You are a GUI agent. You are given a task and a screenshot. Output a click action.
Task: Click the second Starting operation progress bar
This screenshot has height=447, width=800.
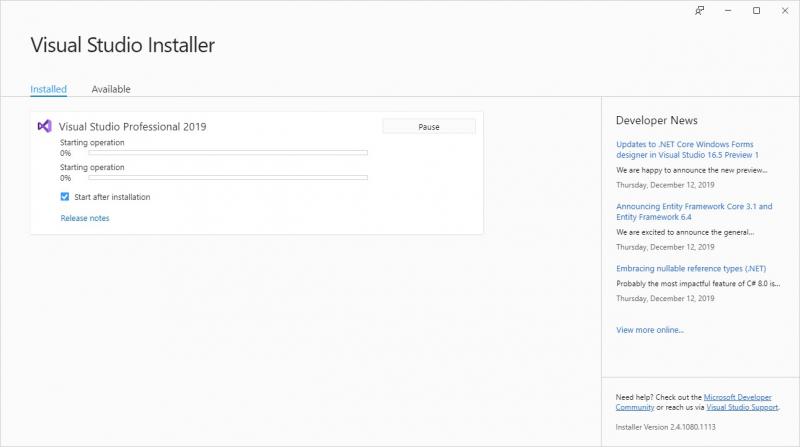pos(228,178)
